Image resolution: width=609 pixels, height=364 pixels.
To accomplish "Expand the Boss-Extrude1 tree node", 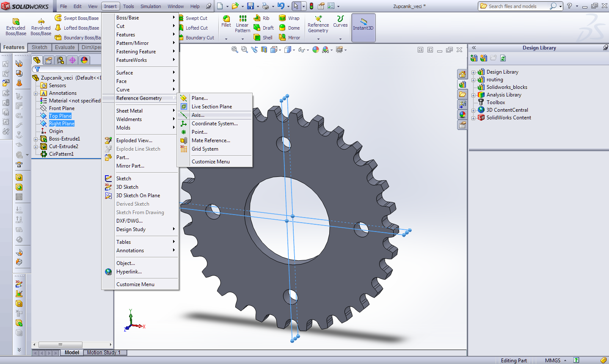I will (x=36, y=139).
